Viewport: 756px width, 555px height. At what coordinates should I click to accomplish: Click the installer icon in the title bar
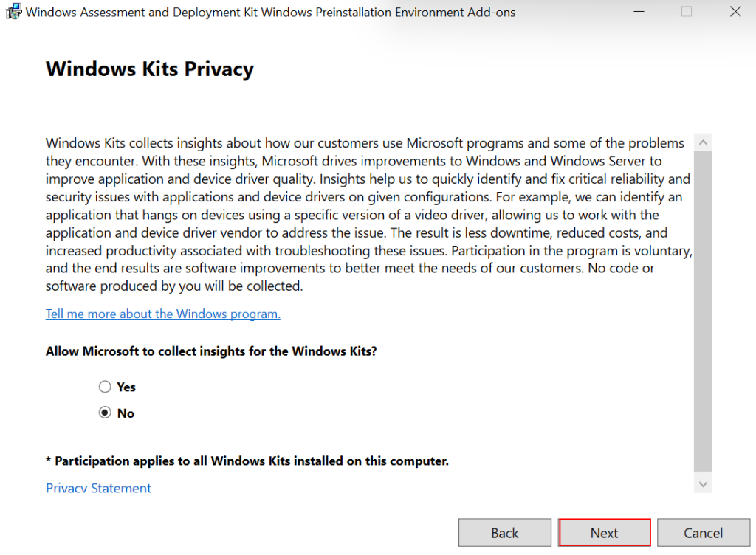click(13, 12)
